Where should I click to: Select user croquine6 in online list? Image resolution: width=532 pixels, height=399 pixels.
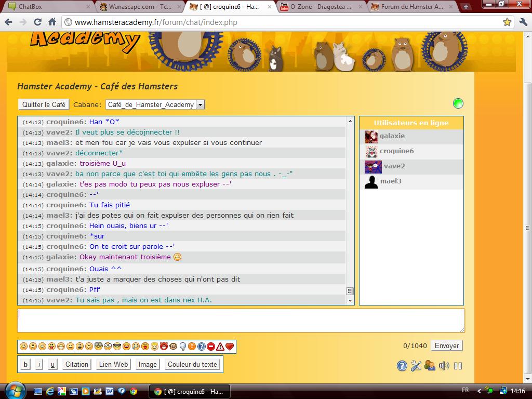click(x=411, y=151)
